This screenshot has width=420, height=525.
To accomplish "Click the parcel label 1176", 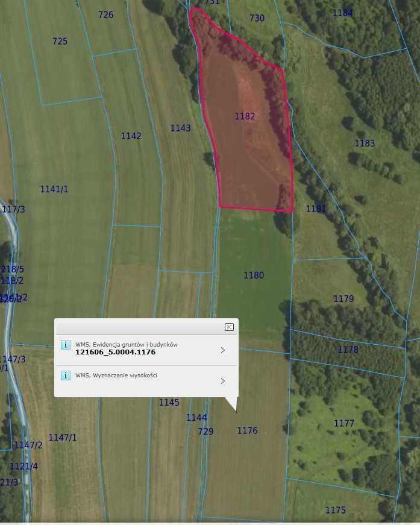I will click(247, 430).
